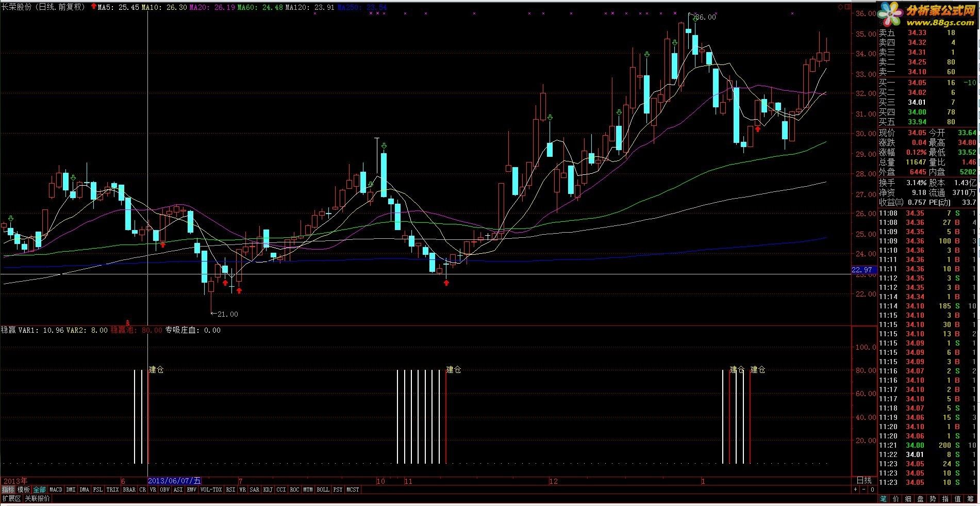
Task: Open the 扩展区 panel tab
Action: [x=12, y=499]
